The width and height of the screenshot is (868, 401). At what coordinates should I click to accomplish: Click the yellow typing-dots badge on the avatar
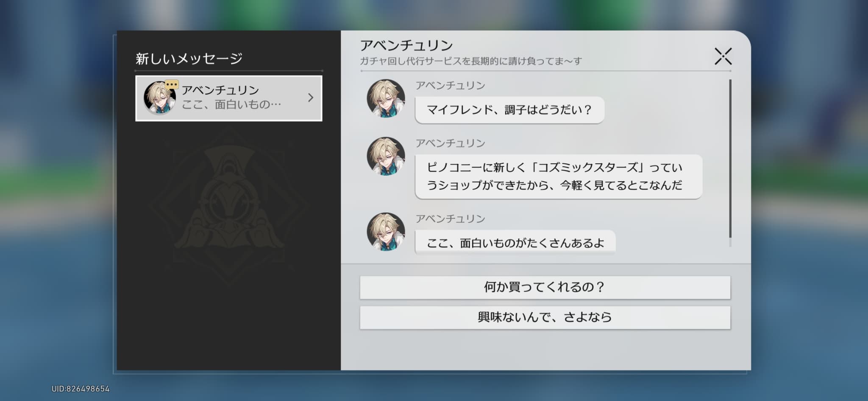[172, 84]
